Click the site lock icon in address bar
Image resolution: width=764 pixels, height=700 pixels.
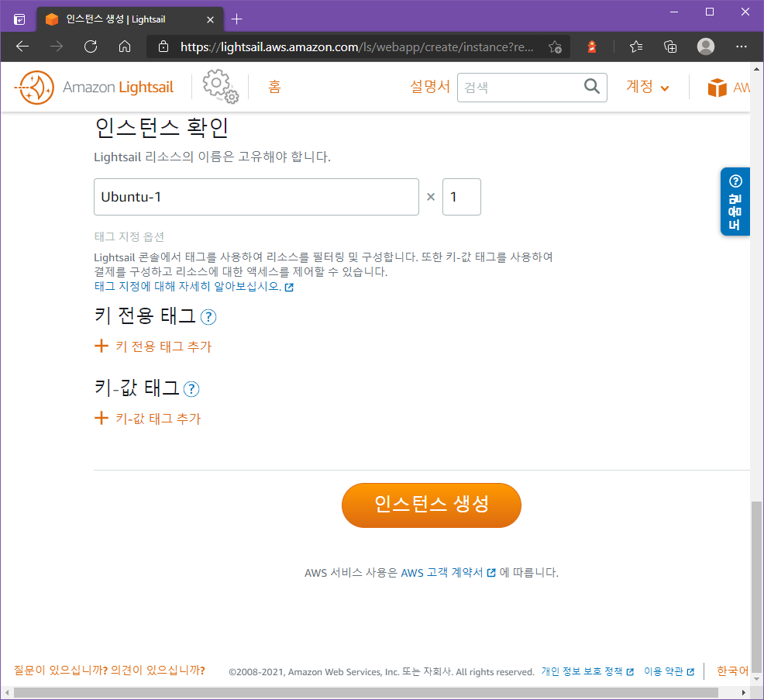(x=163, y=47)
